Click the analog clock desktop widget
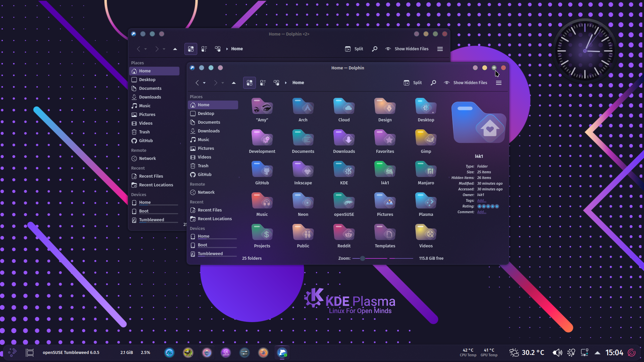This screenshot has width=644, height=362. point(585,51)
